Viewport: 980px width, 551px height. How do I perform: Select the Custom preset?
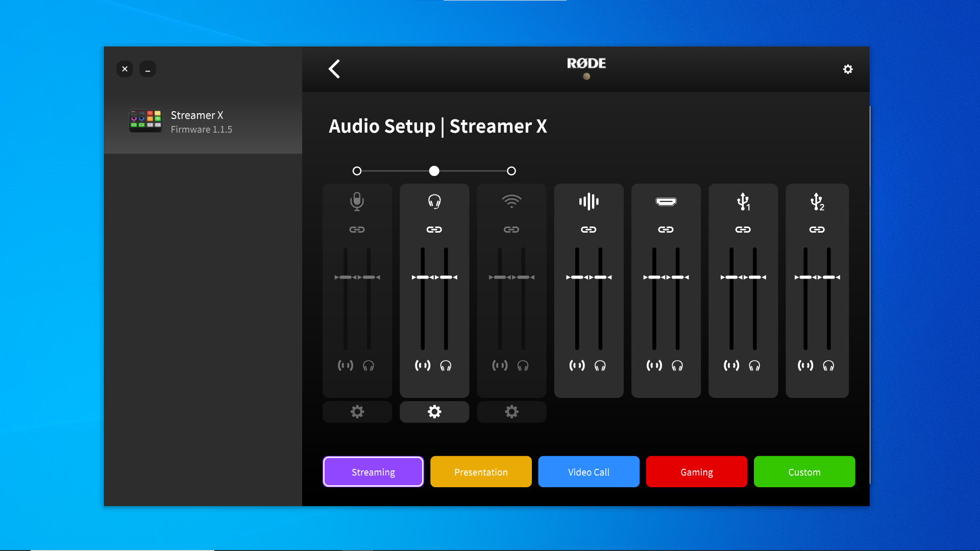(x=804, y=472)
